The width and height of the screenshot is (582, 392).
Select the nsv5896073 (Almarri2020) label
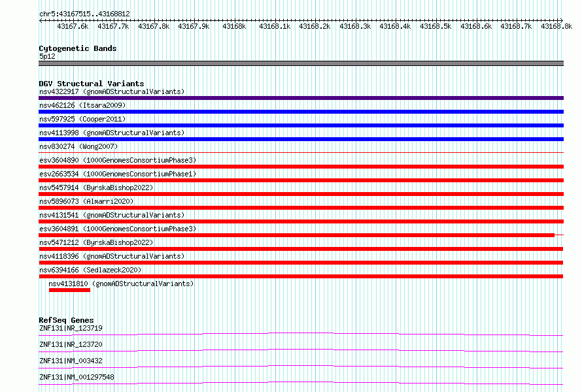pyautogui.click(x=86, y=201)
